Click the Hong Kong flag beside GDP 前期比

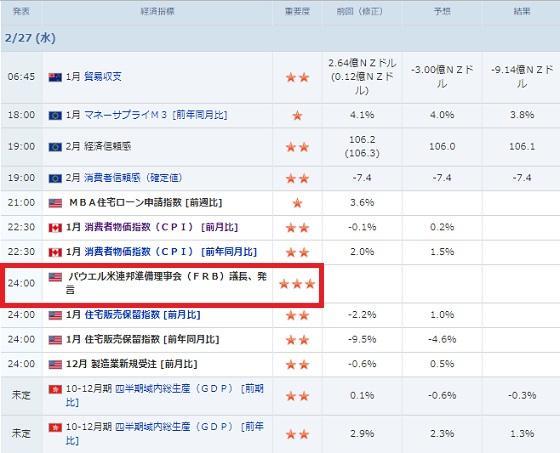coord(55,389)
